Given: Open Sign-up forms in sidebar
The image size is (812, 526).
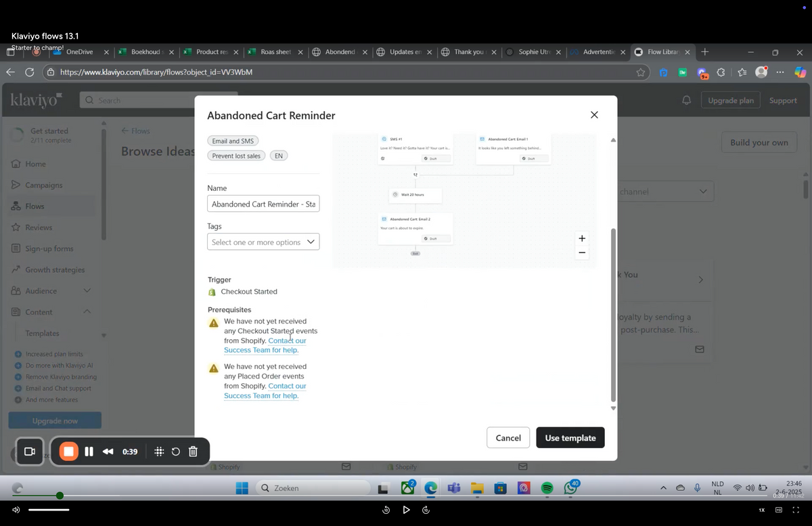Looking at the screenshot, I should pos(49,248).
